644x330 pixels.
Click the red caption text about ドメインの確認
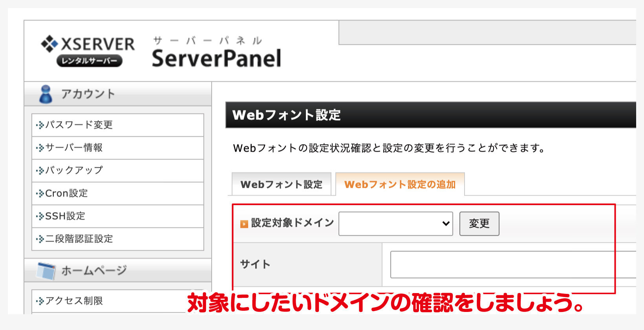(x=385, y=302)
